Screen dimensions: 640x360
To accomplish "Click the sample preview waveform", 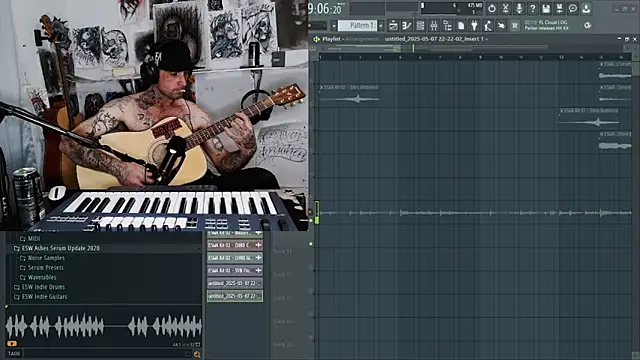I will pos(104,326).
